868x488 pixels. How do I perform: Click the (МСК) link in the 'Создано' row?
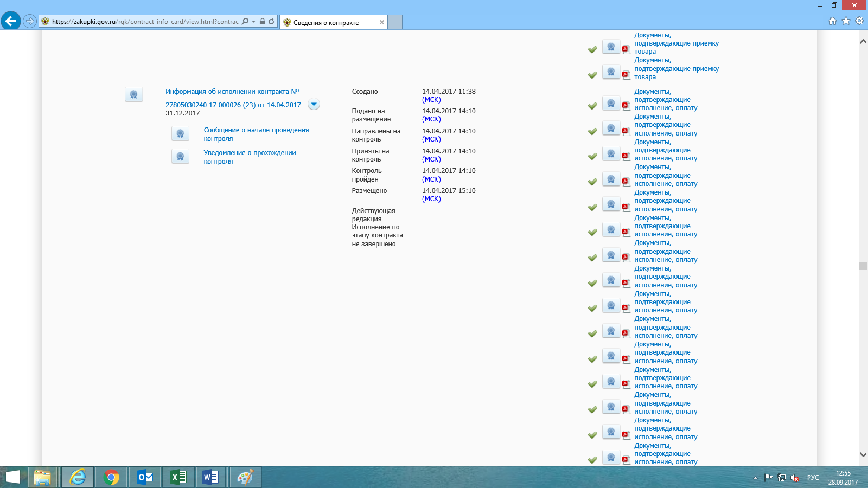[x=431, y=100]
